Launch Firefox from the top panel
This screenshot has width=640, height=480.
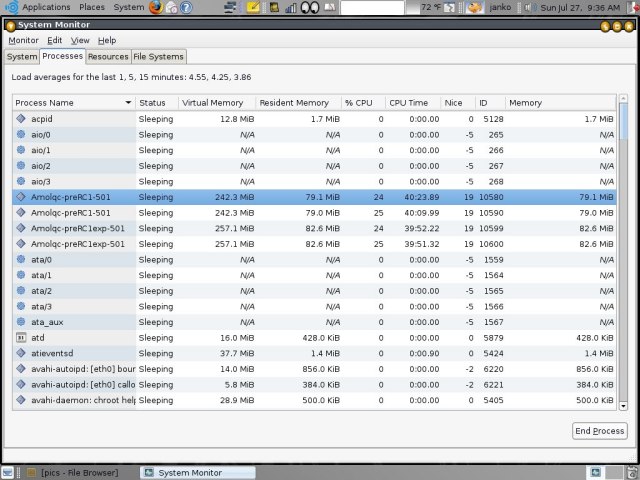(156, 7)
